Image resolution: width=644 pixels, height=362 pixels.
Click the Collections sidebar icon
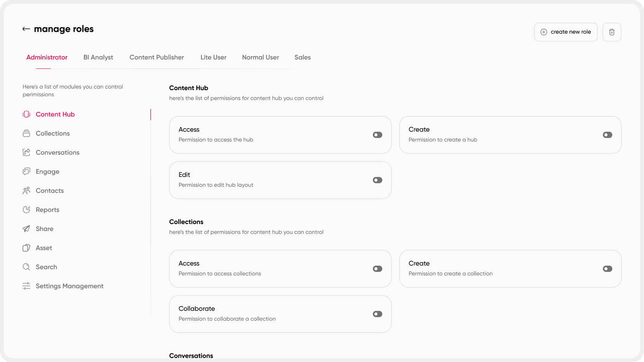point(26,133)
